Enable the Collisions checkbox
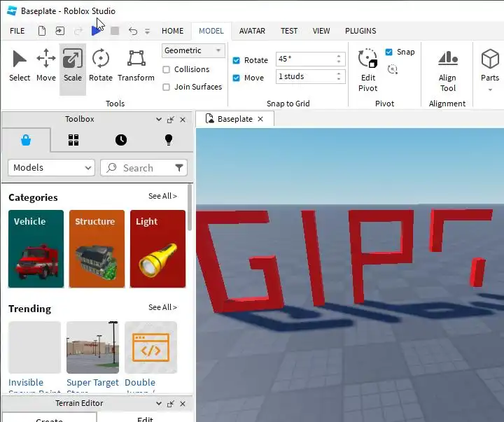Image resolution: width=504 pixels, height=422 pixels. [x=166, y=69]
